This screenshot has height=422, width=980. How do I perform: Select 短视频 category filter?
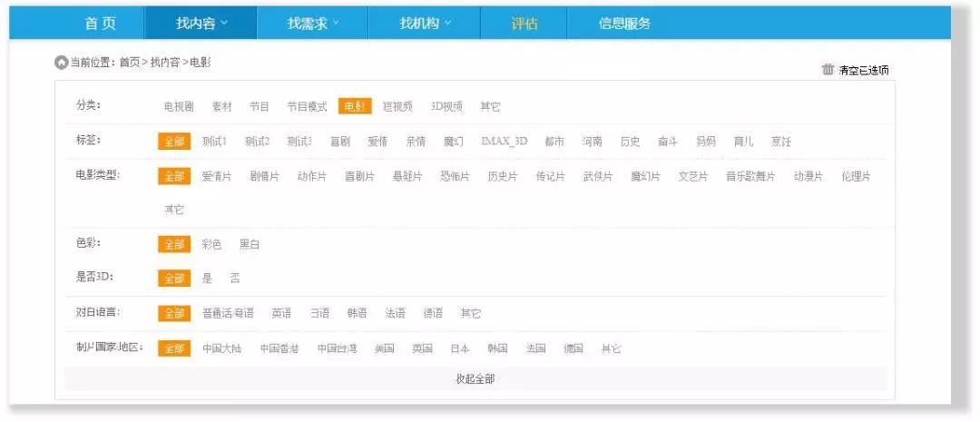pyautogui.click(x=397, y=107)
